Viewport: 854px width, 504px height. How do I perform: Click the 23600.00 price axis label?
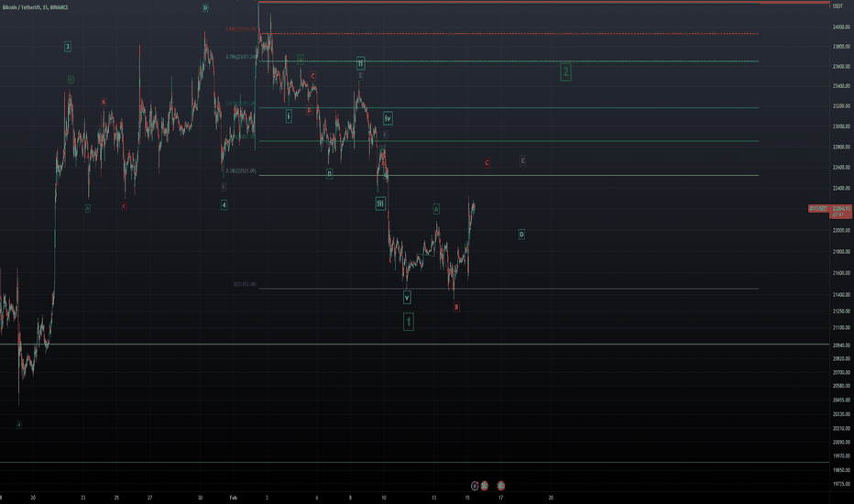click(841, 67)
